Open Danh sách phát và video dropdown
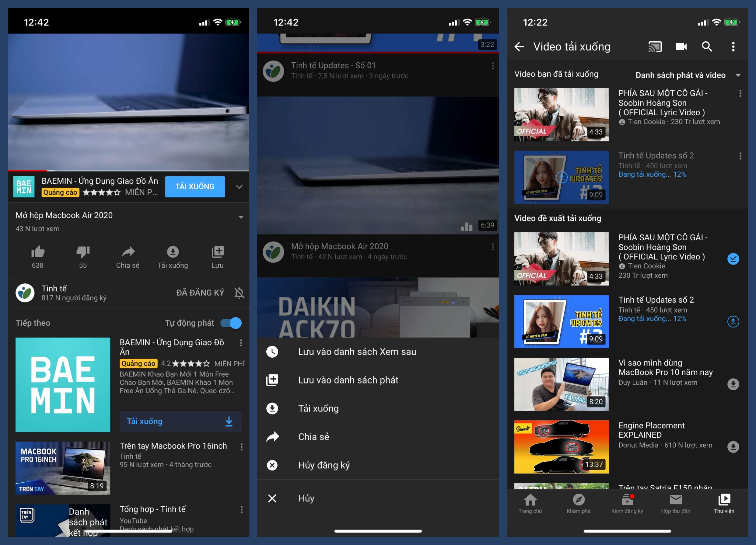This screenshot has width=756, height=545. [687, 75]
